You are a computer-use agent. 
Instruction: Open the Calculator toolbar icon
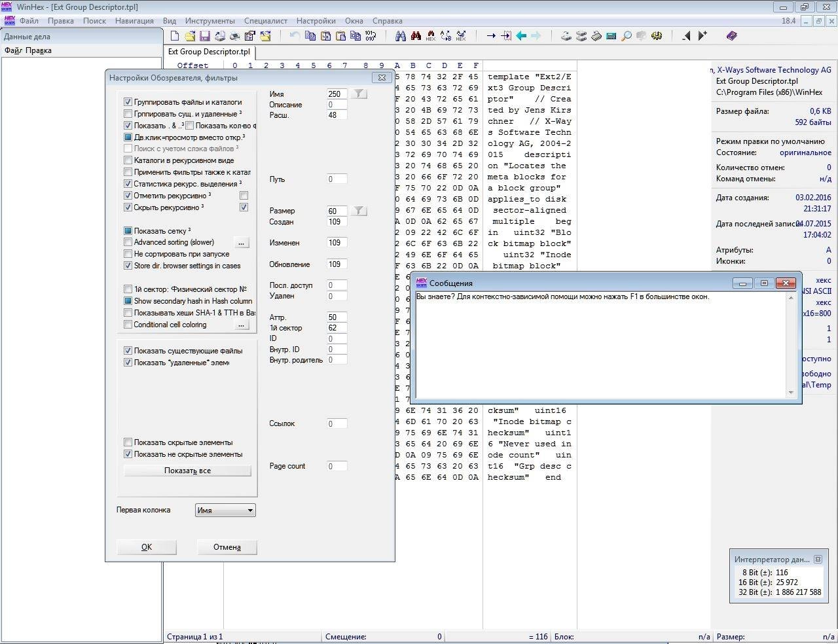(611, 36)
